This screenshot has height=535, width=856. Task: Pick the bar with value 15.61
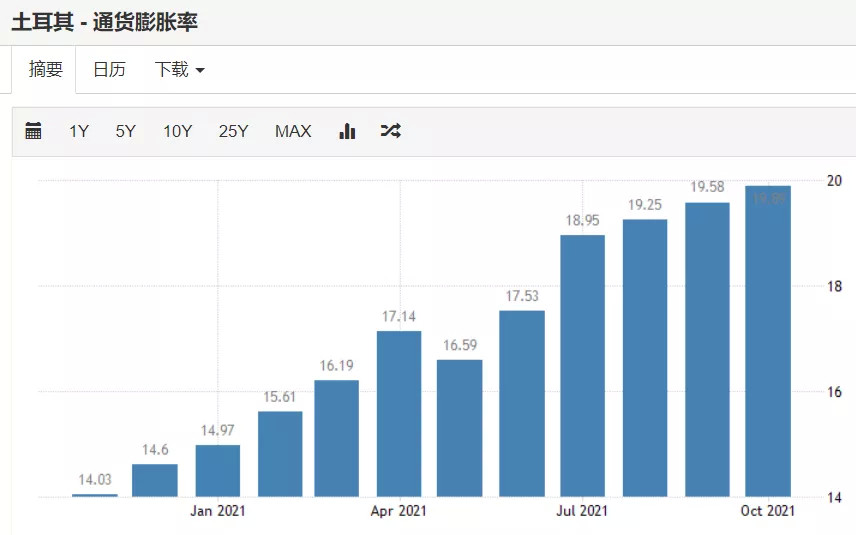coord(280,454)
